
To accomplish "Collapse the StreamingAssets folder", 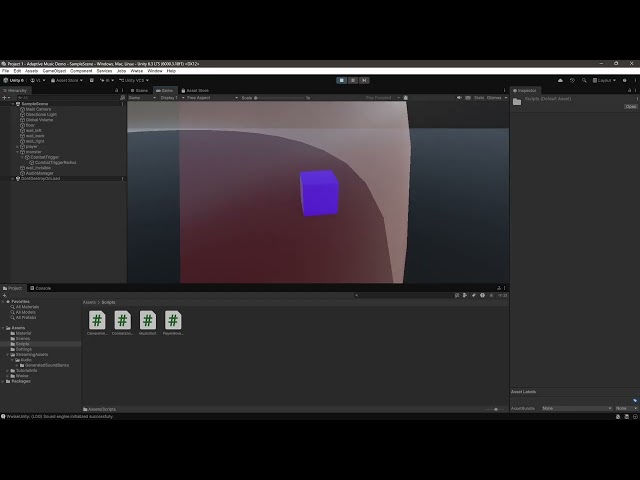I will [8, 355].
